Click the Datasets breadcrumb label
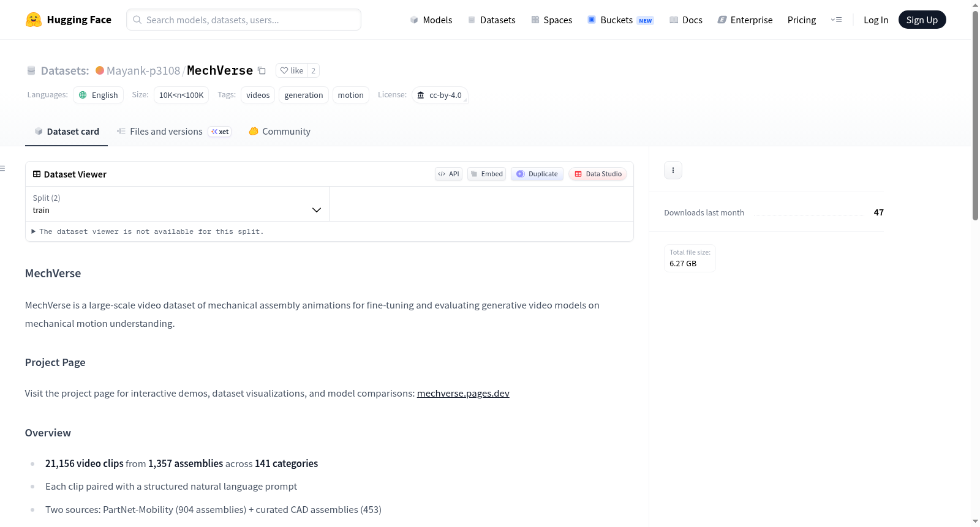 65,70
